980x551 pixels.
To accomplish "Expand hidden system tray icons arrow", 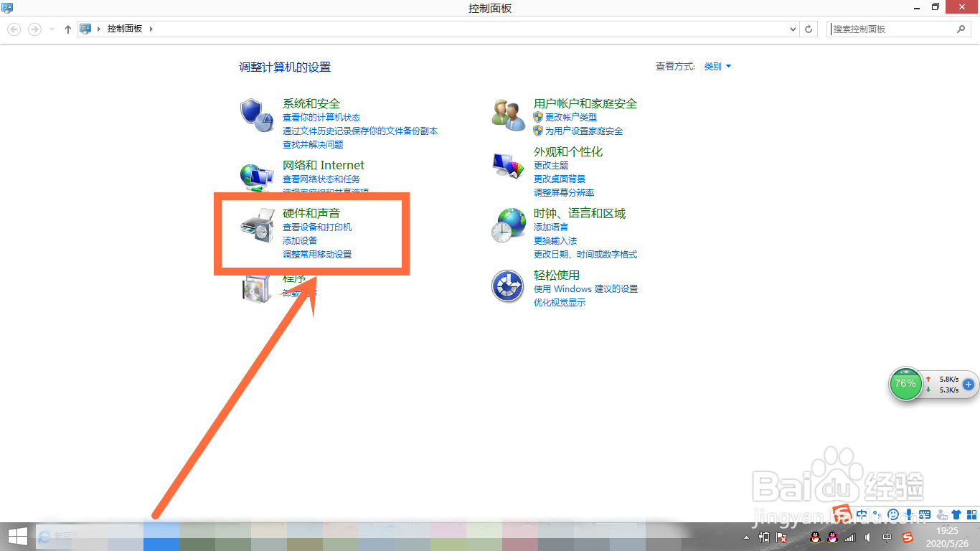I will (x=746, y=537).
